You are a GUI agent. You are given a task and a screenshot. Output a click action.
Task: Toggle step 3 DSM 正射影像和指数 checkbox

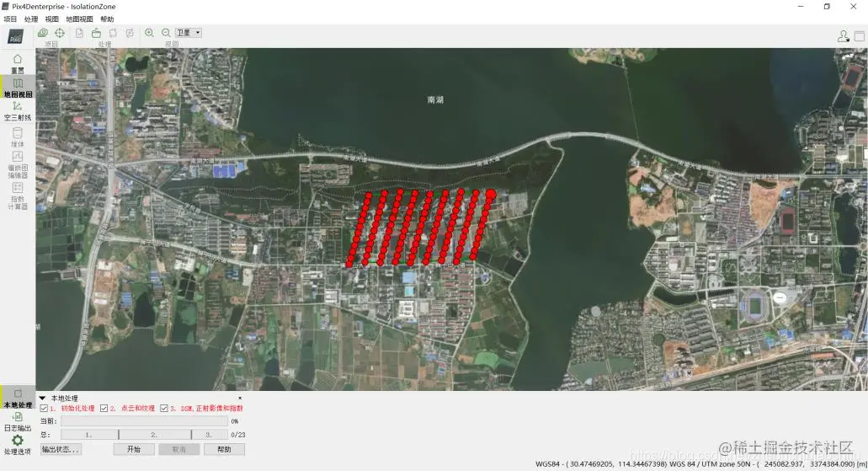coord(164,408)
